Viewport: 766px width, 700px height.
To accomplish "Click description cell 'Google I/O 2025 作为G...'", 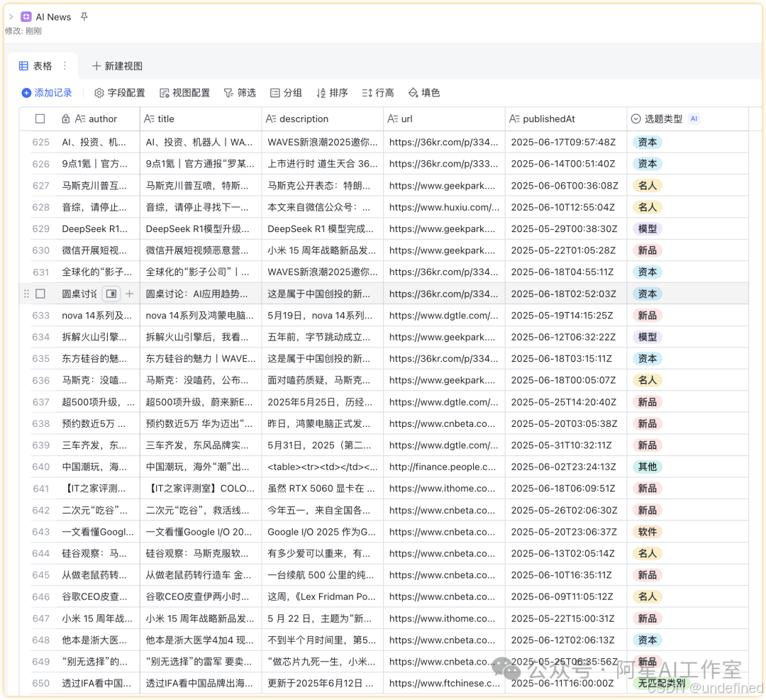I will tap(321, 532).
